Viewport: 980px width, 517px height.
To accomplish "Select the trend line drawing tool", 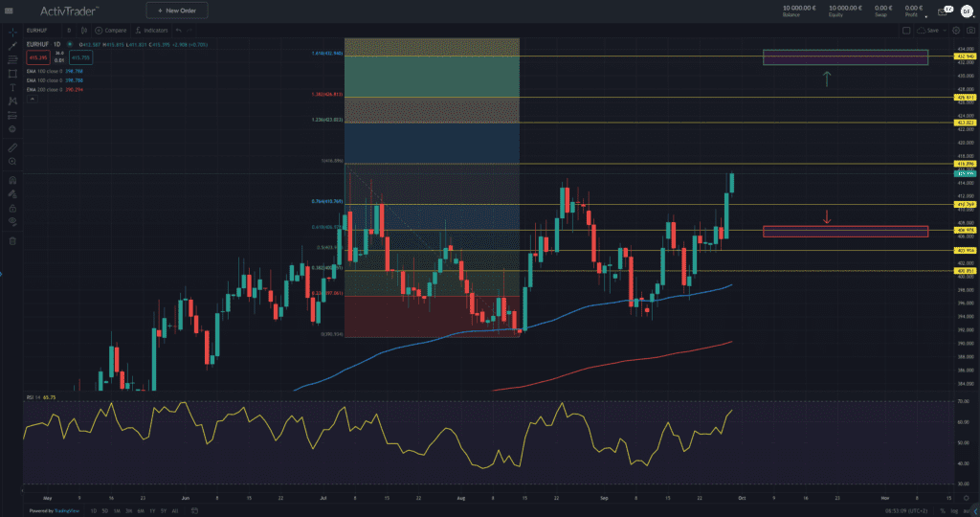I will [12, 45].
